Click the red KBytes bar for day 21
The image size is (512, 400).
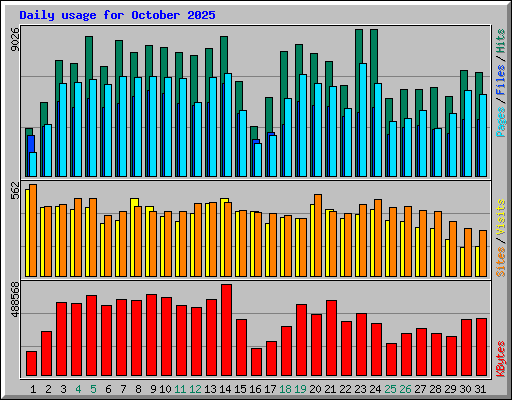click(331, 338)
